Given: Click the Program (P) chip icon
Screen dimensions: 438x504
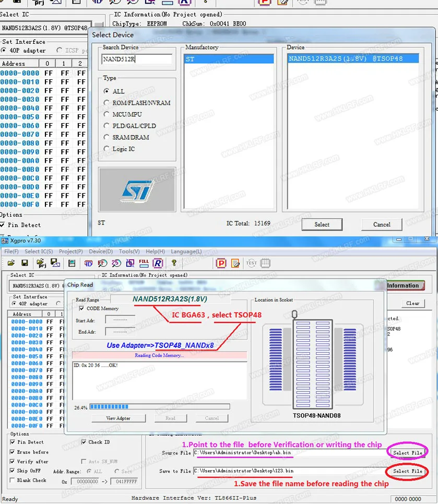Looking at the screenshot, I should 221,263.
